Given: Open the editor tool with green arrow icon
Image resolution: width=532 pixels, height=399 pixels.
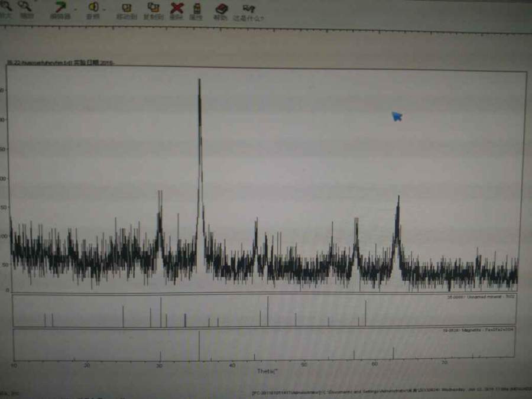Looking at the screenshot, I should (60, 8).
